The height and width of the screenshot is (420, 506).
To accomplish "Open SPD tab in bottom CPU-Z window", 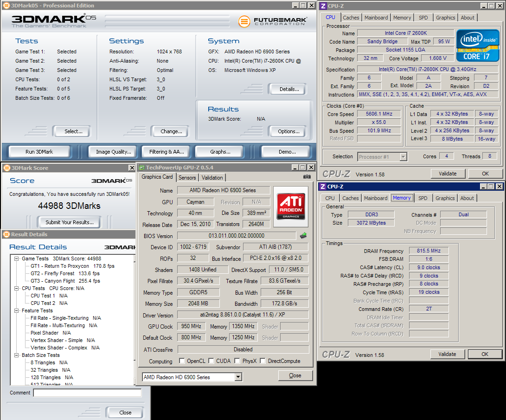I will (x=423, y=198).
